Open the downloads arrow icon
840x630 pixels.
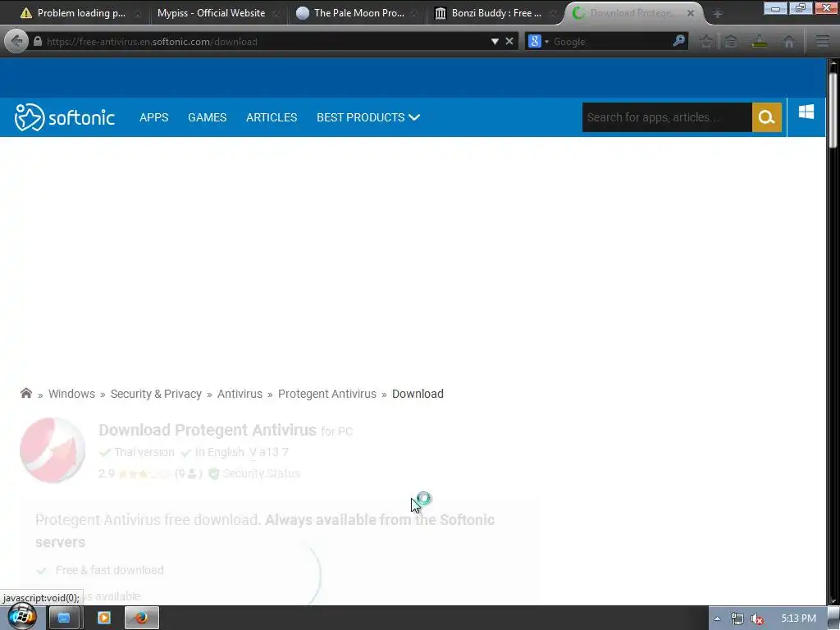760,41
